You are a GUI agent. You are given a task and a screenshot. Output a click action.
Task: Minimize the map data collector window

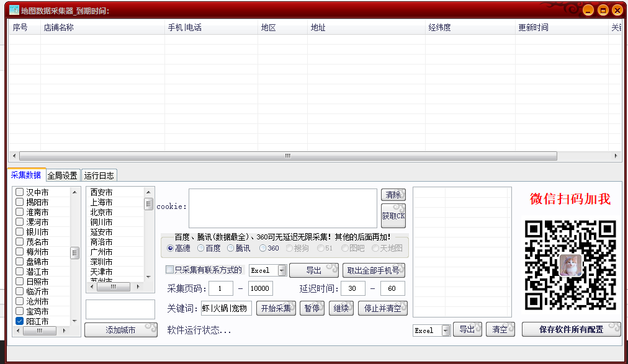588,11
